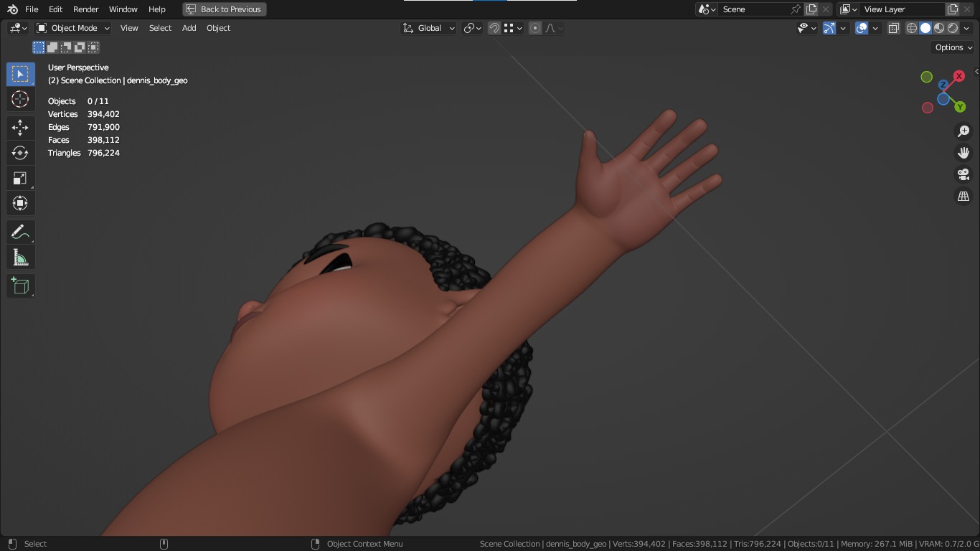Toggle the camera view icon

(x=963, y=174)
